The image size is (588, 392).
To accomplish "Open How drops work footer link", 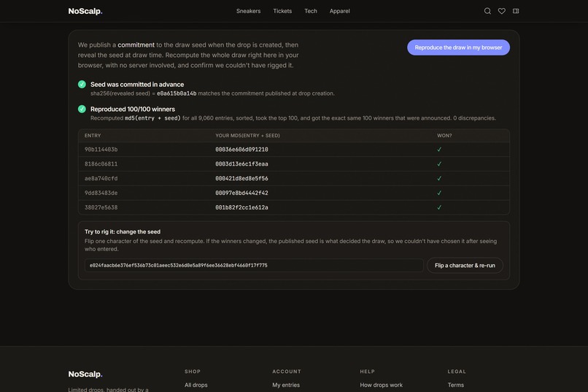I will pos(381,385).
